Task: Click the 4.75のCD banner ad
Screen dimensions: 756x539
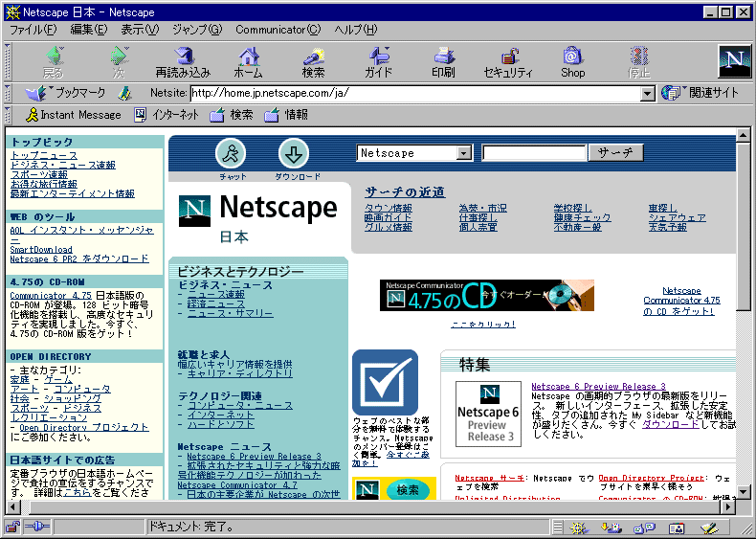Action: click(487, 295)
